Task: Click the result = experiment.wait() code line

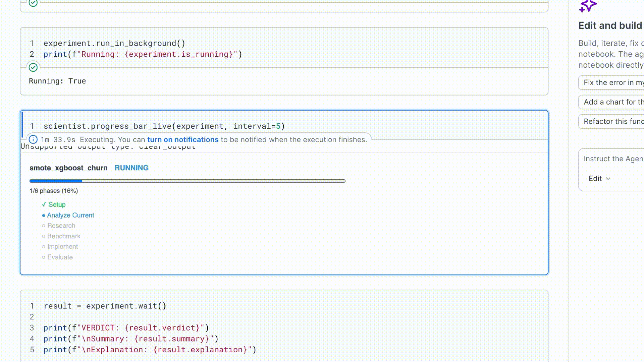Action: tap(105, 306)
